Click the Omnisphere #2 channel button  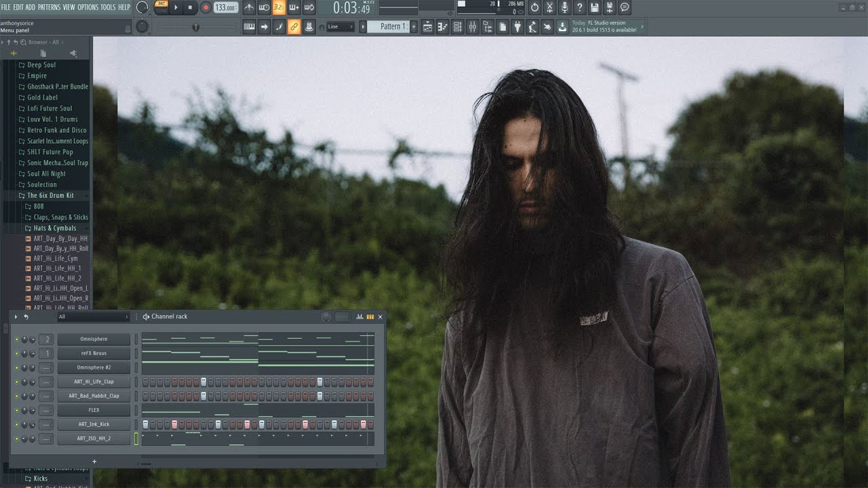(94, 367)
